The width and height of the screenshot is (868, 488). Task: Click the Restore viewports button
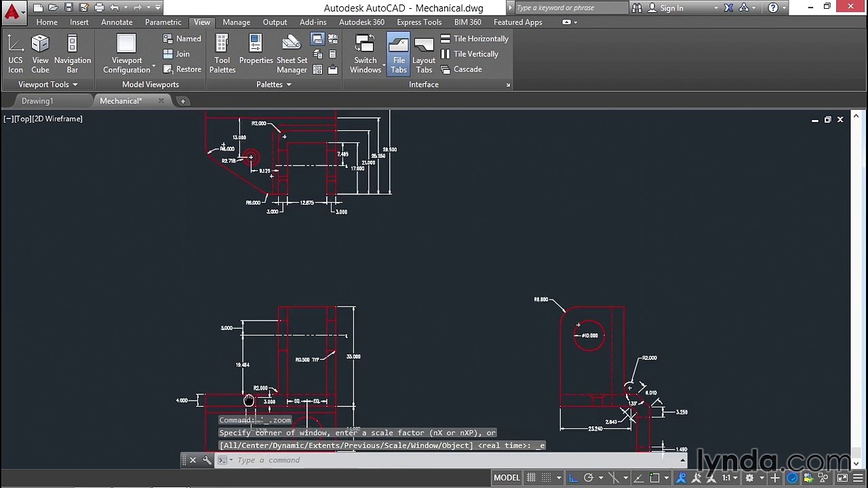(182, 69)
